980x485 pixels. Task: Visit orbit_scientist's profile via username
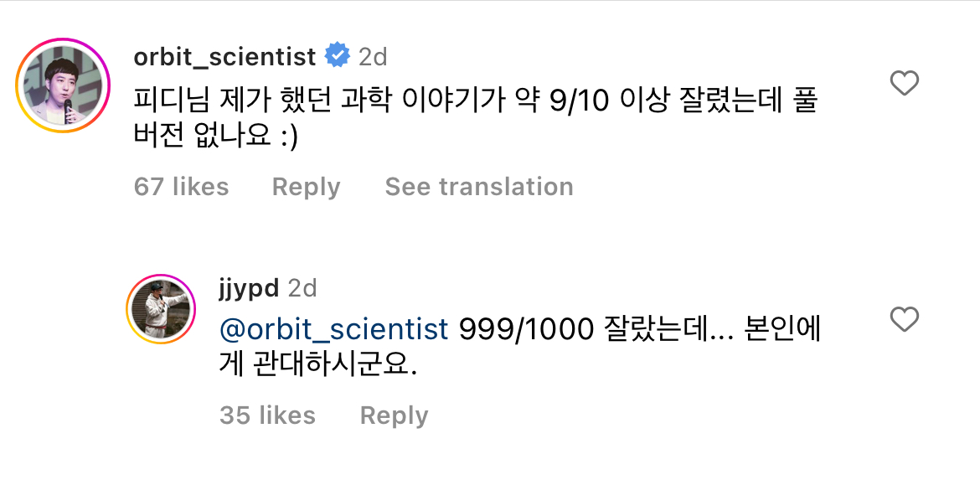223,55
